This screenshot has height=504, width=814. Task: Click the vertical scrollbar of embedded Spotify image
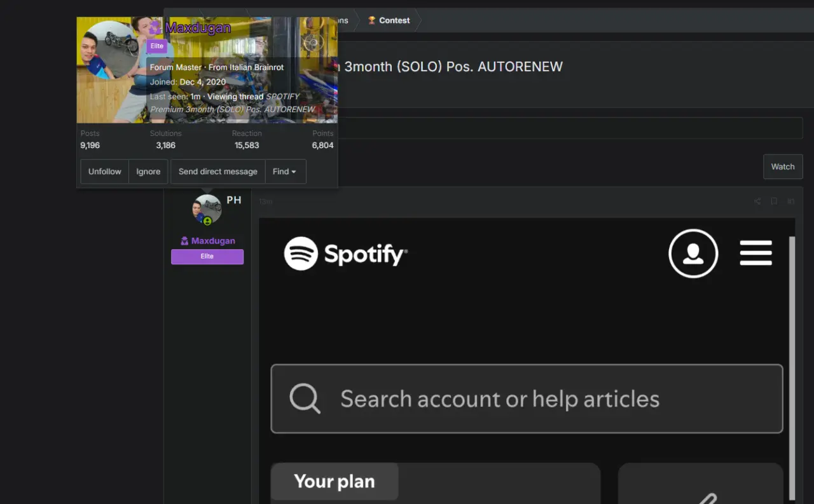[792, 369]
